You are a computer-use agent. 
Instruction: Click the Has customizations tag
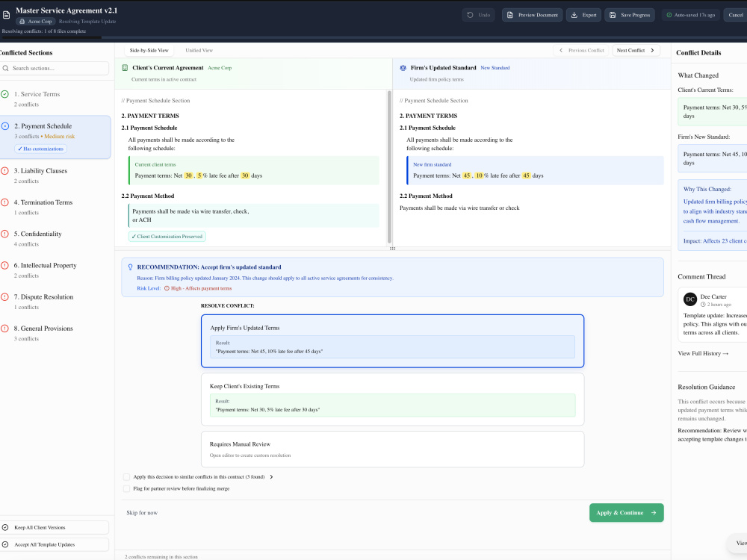40,149
